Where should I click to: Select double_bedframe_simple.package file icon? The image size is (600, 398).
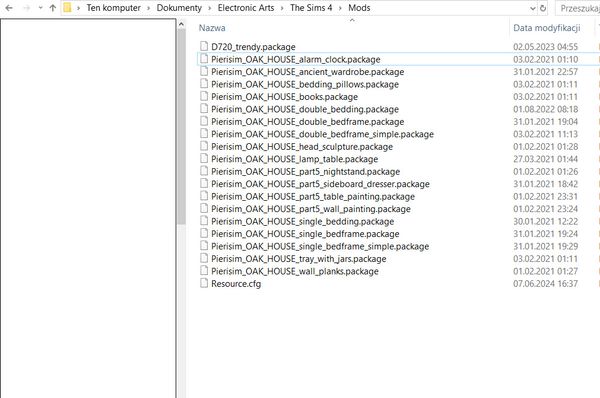[x=204, y=134]
